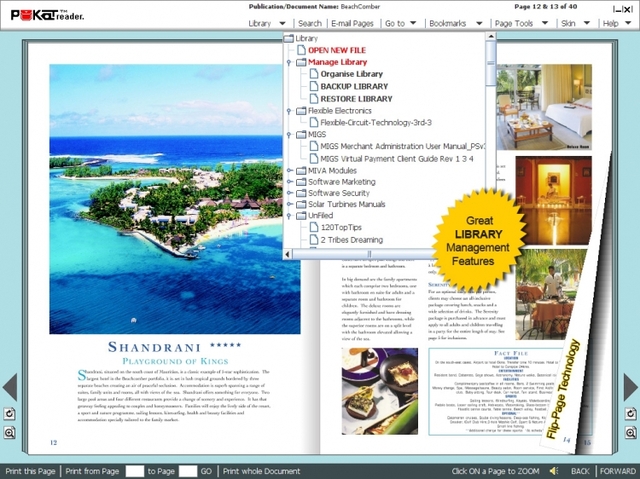Screen dimensions: 640x479
Task: Collapse the Manage Library folder
Action: click(x=289, y=62)
